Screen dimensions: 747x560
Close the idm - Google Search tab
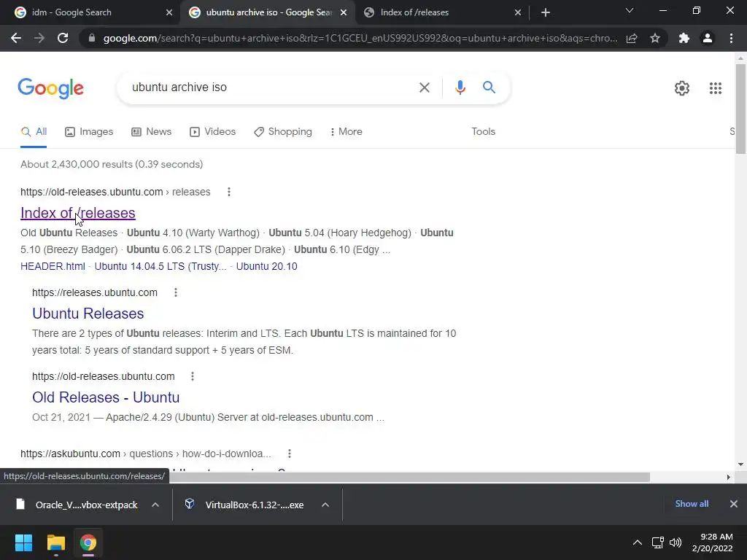pyautogui.click(x=169, y=12)
